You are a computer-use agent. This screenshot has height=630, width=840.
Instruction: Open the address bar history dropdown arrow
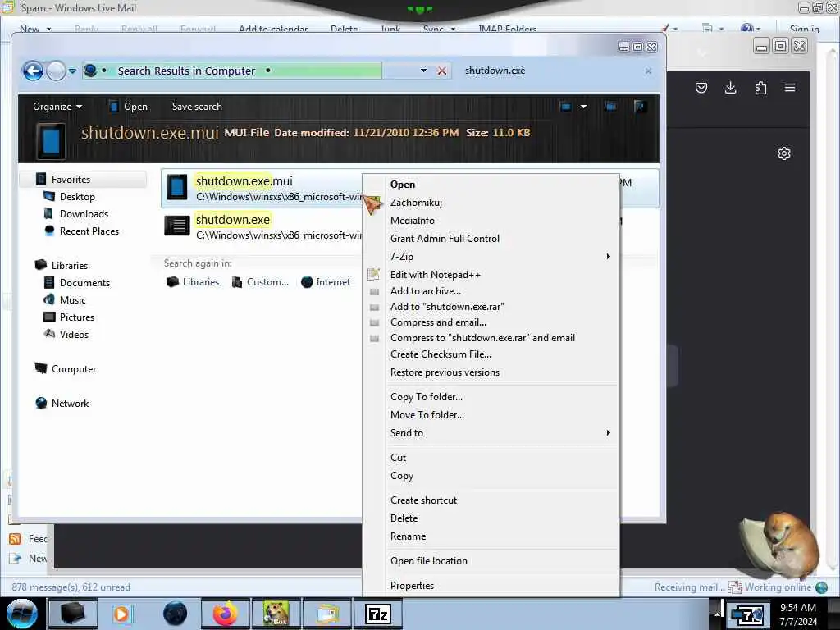tap(423, 71)
